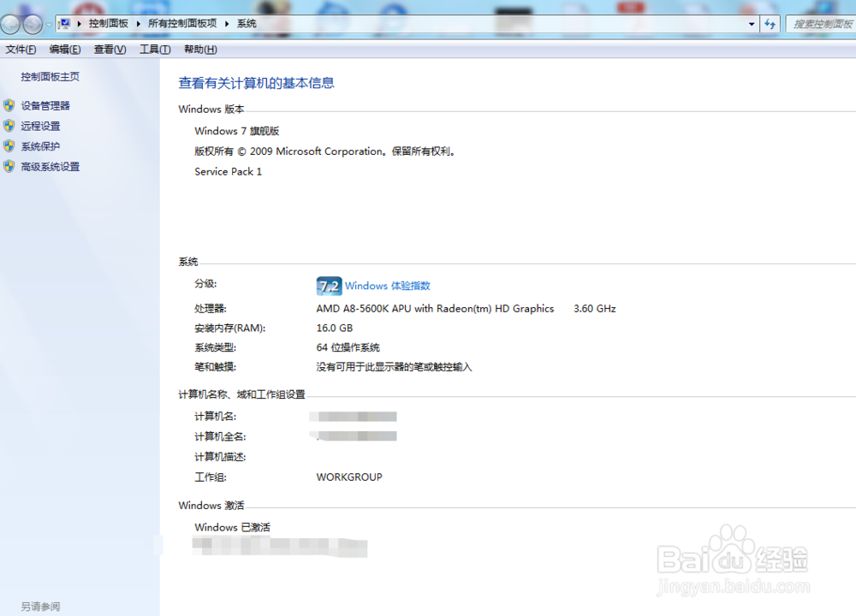This screenshot has height=616, width=856.
Task: Open 系统保护 from the sidebar
Action: click(40, 146)
